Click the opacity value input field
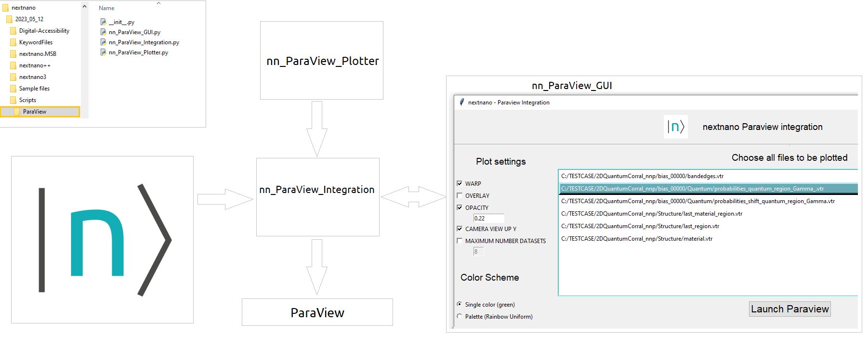 click(x=488, y=218)
